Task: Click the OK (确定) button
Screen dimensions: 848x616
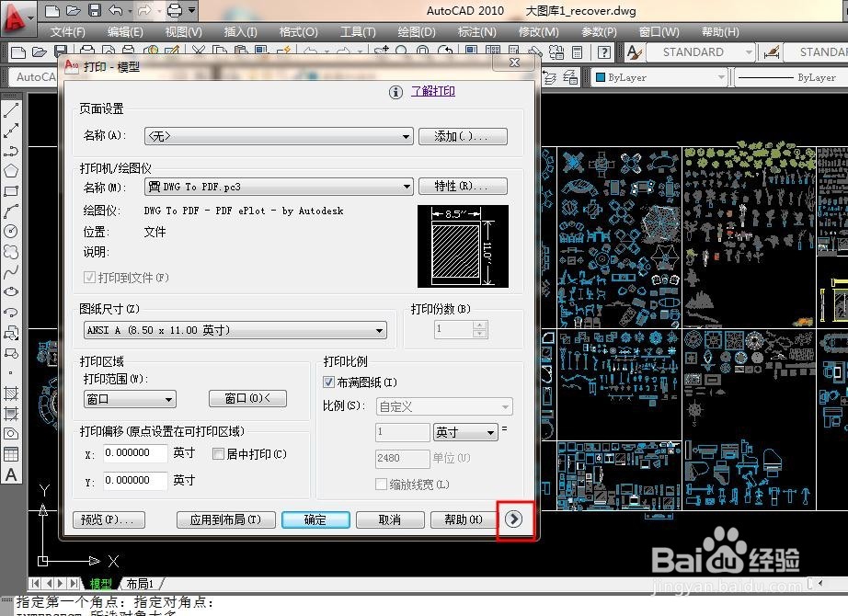Action: (315, 519)
